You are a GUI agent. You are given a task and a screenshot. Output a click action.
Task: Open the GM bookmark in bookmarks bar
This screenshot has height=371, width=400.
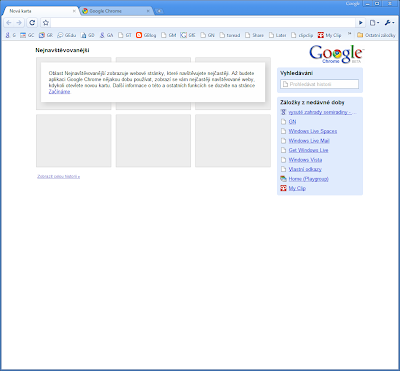pos(168,35)
